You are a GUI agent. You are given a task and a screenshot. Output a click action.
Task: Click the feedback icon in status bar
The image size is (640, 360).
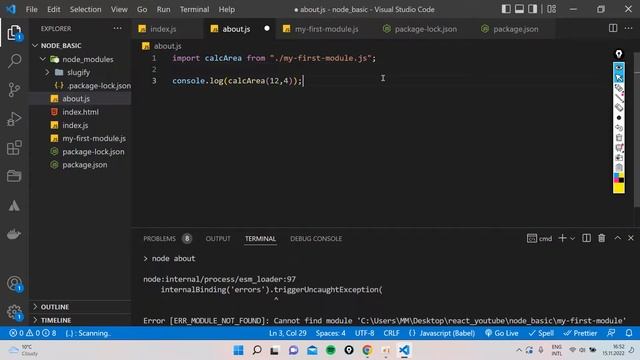(x=611, y=333)
